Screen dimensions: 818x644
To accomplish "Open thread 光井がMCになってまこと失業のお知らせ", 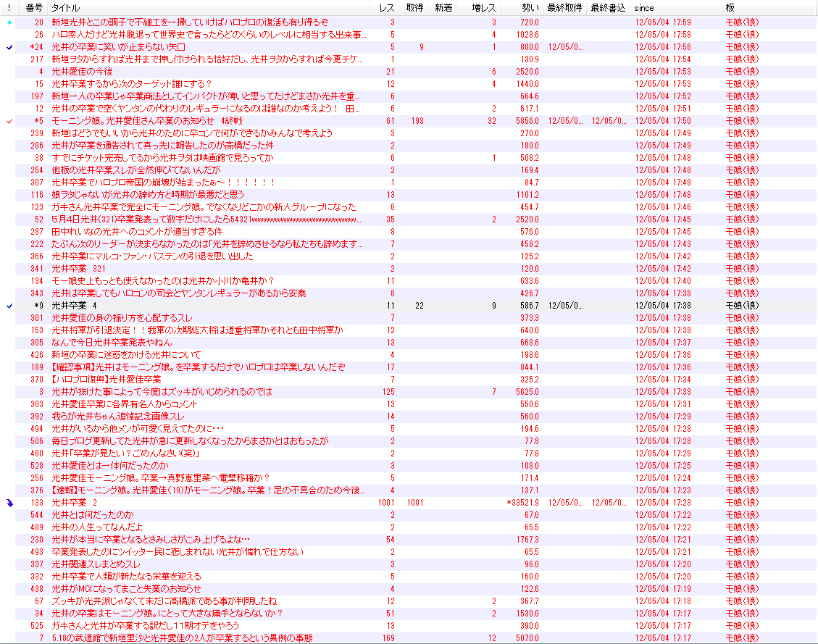I will click(126, 589).
